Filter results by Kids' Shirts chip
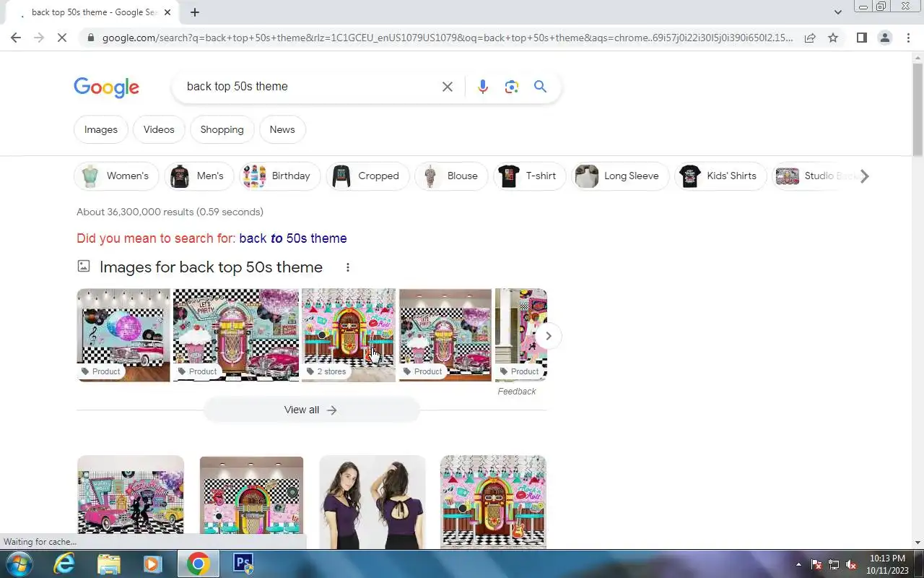924x578 pixels. [x=720, y=176]
